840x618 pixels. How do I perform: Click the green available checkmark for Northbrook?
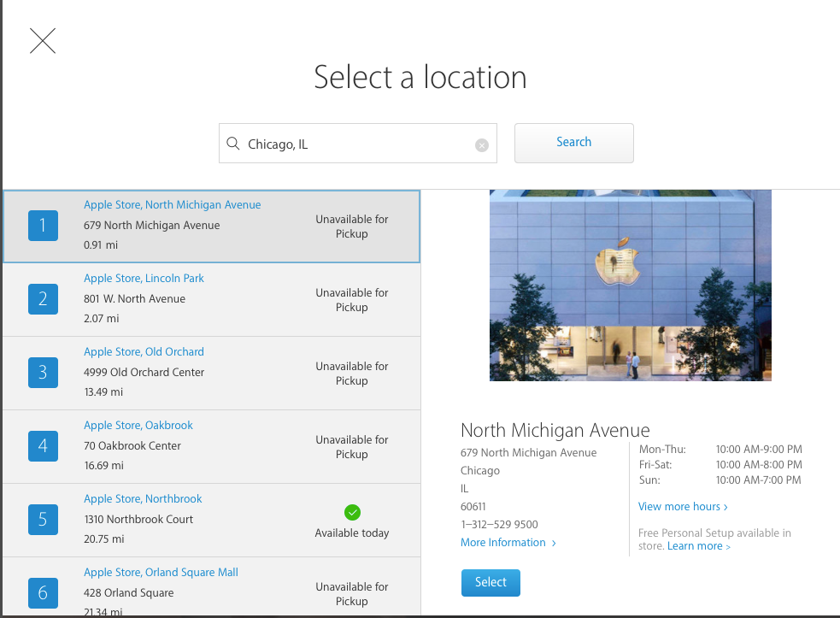[353, 512]
